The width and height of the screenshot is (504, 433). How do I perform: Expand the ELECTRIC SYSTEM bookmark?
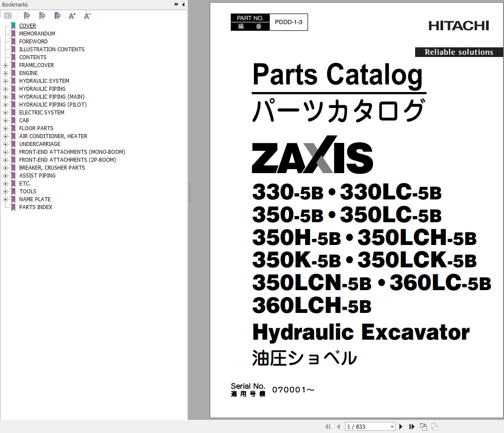5,113
